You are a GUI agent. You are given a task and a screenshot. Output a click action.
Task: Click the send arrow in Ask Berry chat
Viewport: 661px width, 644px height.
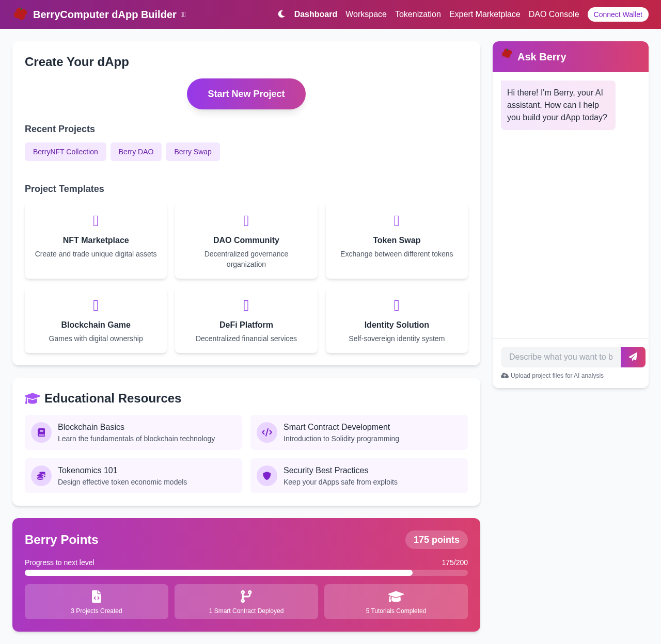633,357
